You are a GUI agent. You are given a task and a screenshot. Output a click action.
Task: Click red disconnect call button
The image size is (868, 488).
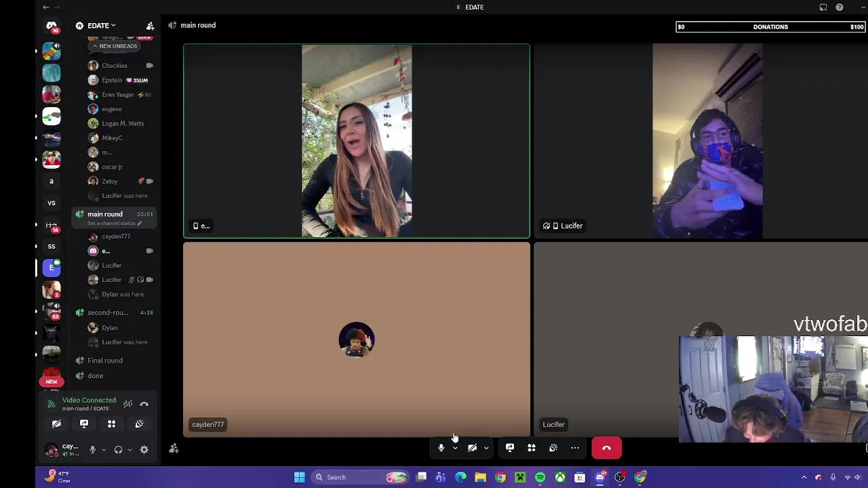[x=606, y=448]
